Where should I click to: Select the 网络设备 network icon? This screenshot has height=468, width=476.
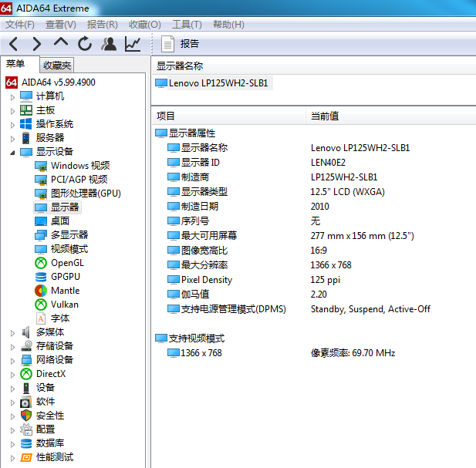[26, 360]
